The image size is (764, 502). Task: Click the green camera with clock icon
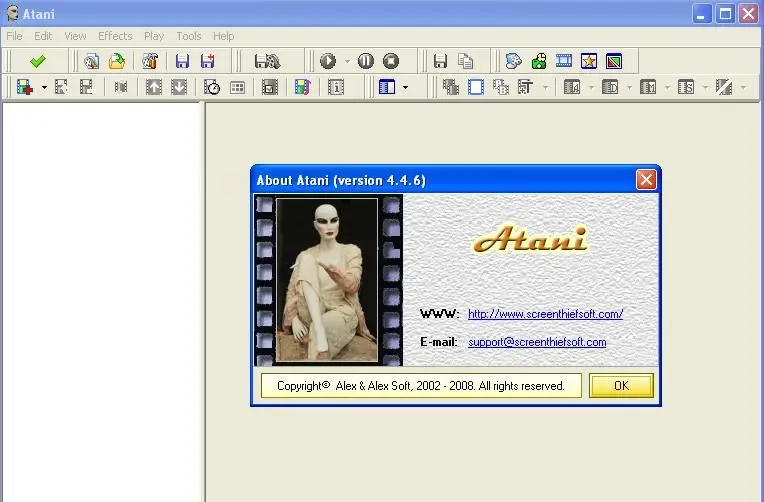[x=539, y=61]
